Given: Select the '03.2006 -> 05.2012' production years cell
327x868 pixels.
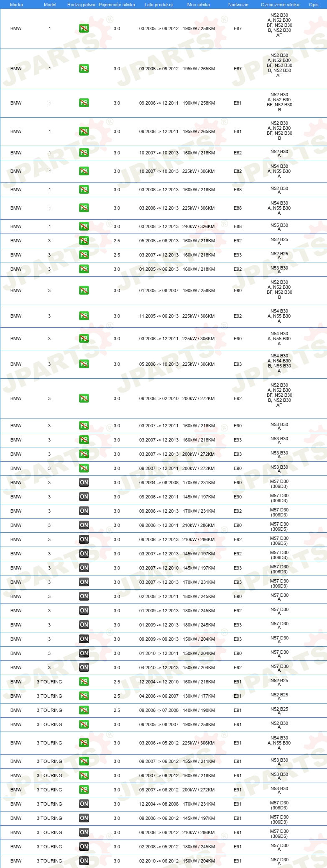Looking at the screenshot, I should tap(159, 743).
